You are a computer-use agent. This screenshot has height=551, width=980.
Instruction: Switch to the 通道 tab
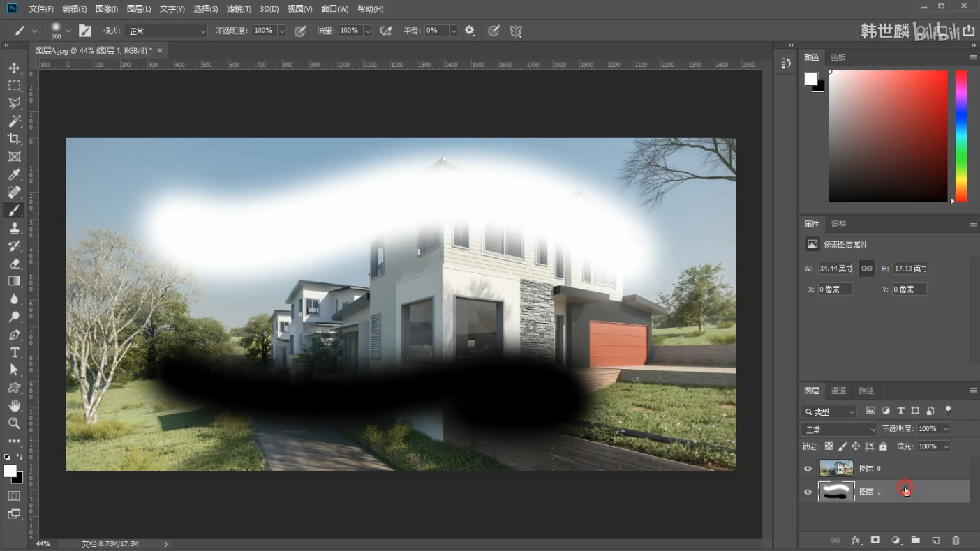click(x=838, y=391)
